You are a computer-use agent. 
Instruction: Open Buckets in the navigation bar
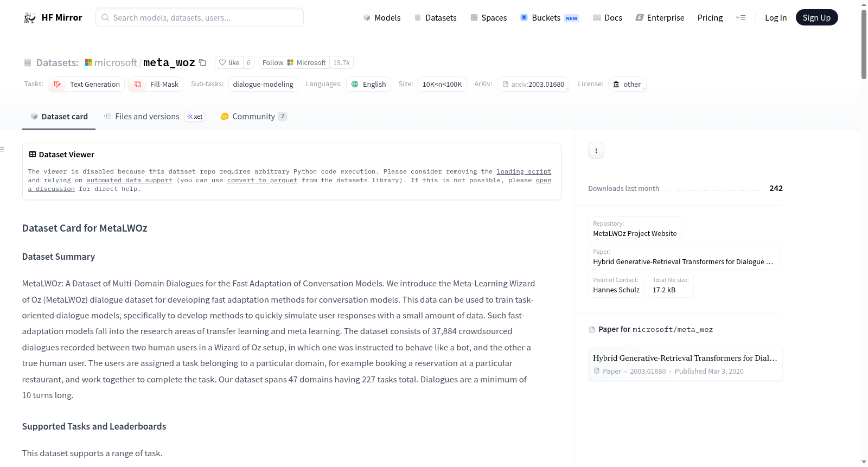pos(550,17)
